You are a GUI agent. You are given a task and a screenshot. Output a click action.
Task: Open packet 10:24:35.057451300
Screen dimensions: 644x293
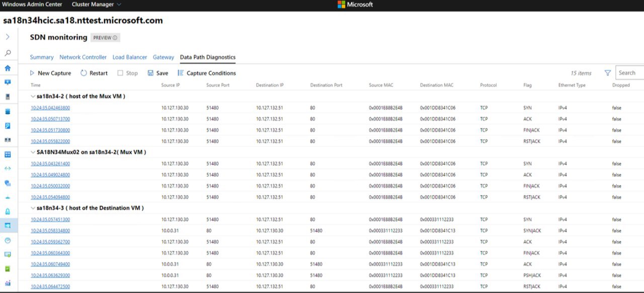pyautogui.click(x=50, y=220)
